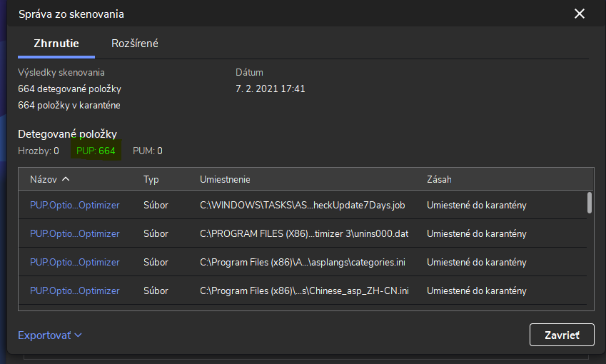Select quarantine status of categories.ini row
606x364 pixels.
coord(477,263)
